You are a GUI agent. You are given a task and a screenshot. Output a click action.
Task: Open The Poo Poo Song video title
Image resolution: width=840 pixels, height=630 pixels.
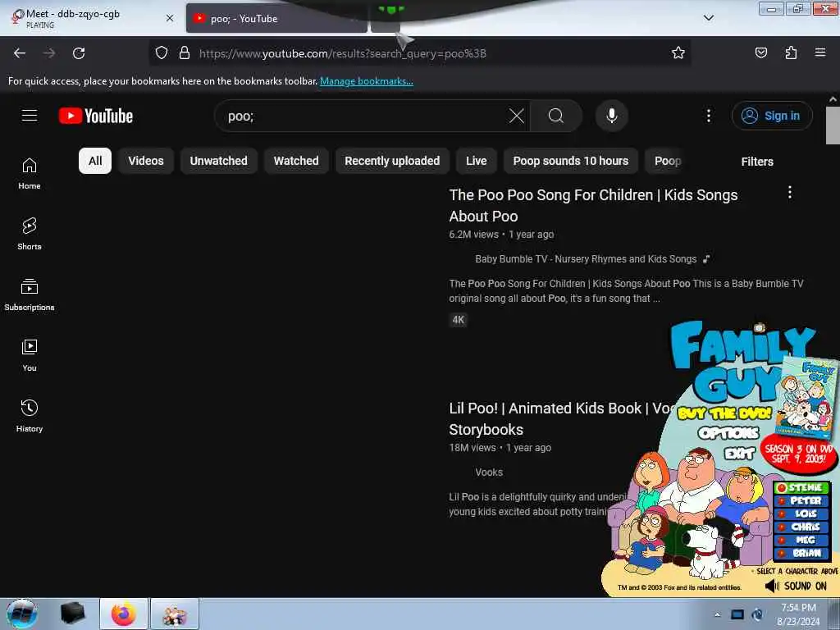click(x=593, y=206)
